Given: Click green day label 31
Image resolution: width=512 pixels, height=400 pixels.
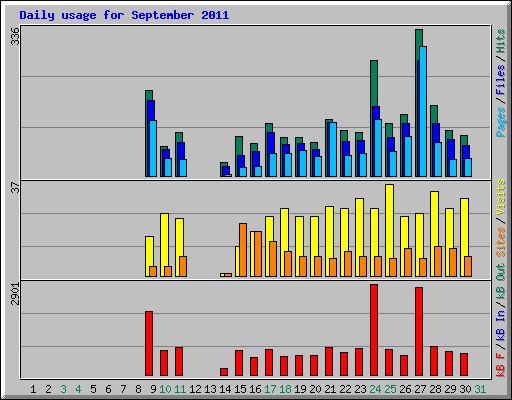Looking at the screenshot, I should pos(480,389).
